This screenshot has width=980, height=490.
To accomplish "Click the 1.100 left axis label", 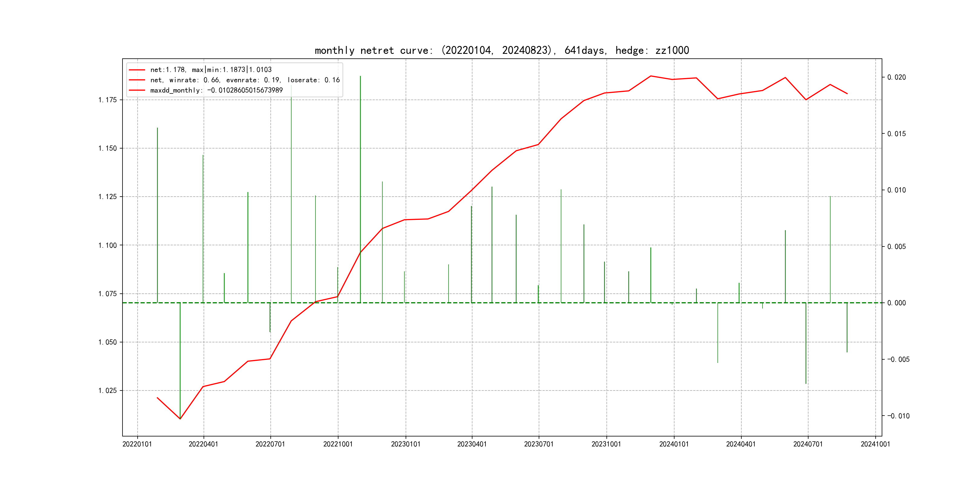I will point(108,245).
